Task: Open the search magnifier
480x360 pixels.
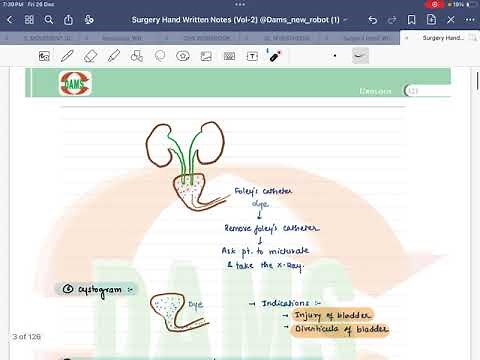Action: pyautogui.click(x=49, y=20)
